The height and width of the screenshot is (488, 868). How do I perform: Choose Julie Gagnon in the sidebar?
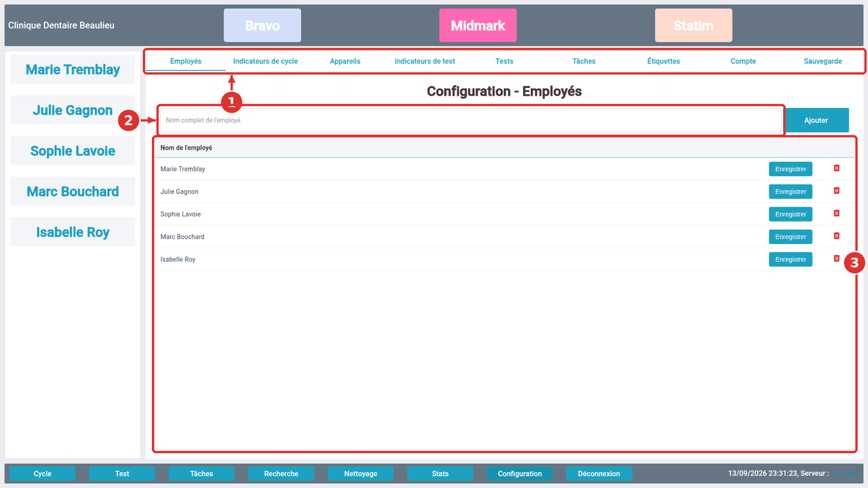click(73, 110)
